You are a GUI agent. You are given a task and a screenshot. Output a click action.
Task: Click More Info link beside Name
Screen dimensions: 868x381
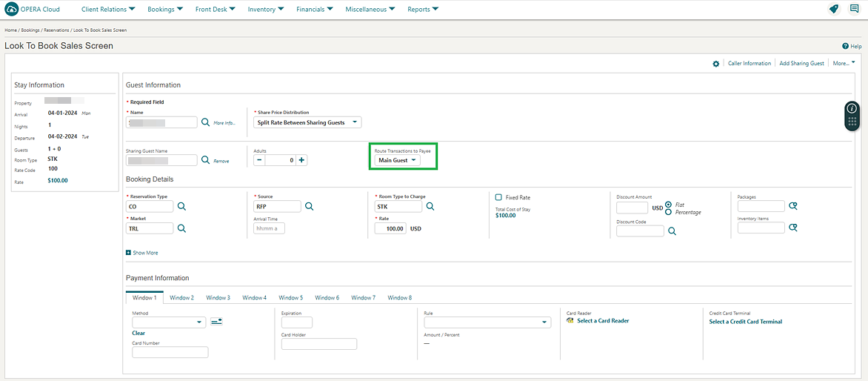pyautogui.click(x=224, y=123)
